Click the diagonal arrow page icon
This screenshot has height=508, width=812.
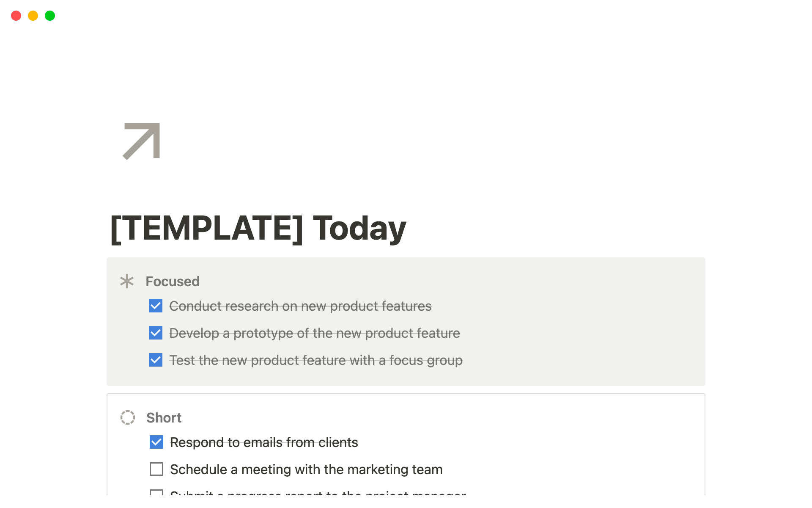click(141, 141)
